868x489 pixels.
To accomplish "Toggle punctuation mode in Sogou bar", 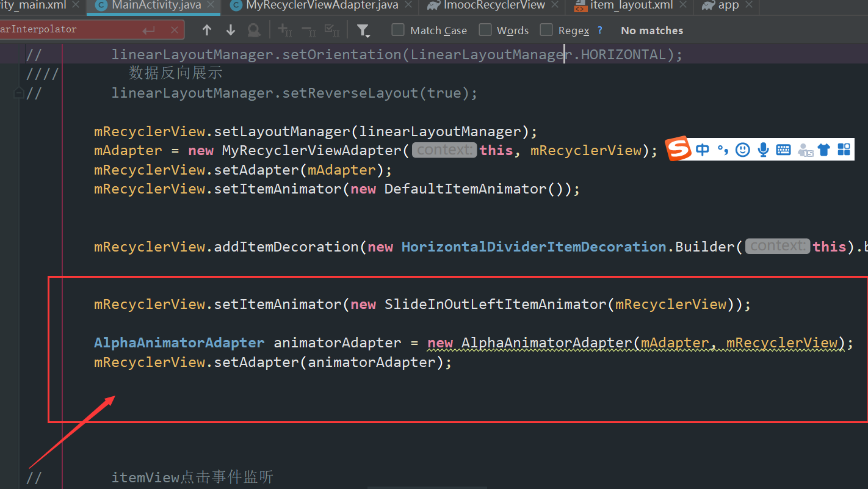I will 723,150.
